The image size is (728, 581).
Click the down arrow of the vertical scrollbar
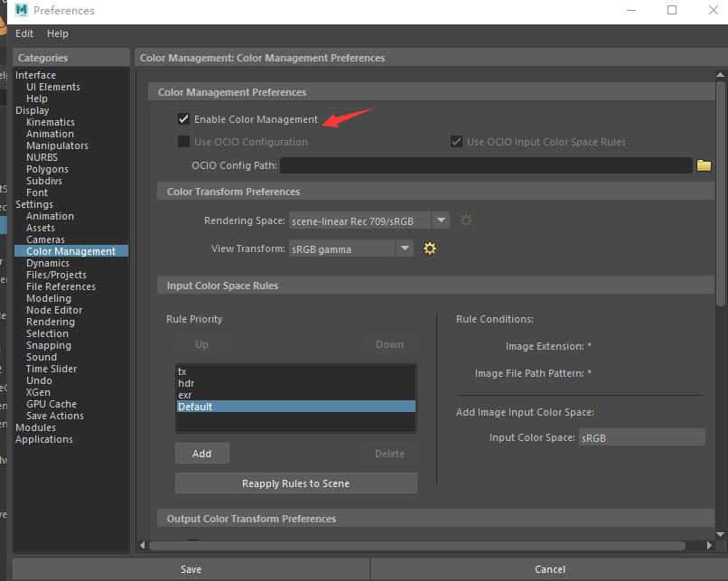coord(720,534)
